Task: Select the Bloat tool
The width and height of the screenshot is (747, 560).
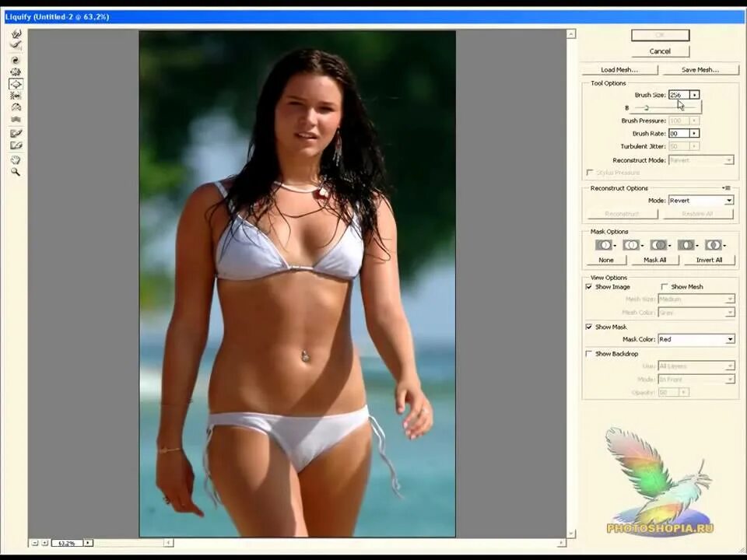Action: (16, 84)
